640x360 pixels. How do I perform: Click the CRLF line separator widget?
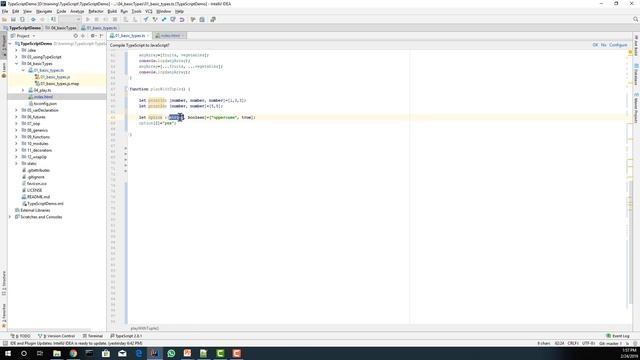(573, 344)
